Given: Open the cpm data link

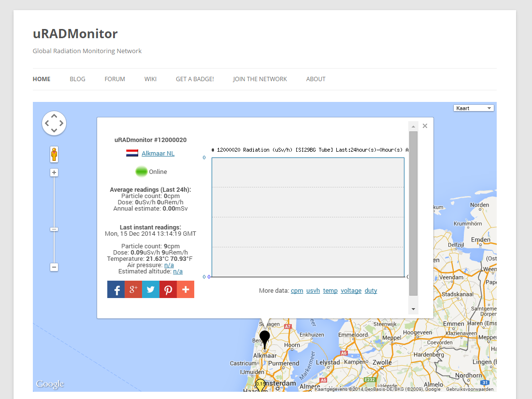Looking at the screenshot, I should (x=297, y=291).
